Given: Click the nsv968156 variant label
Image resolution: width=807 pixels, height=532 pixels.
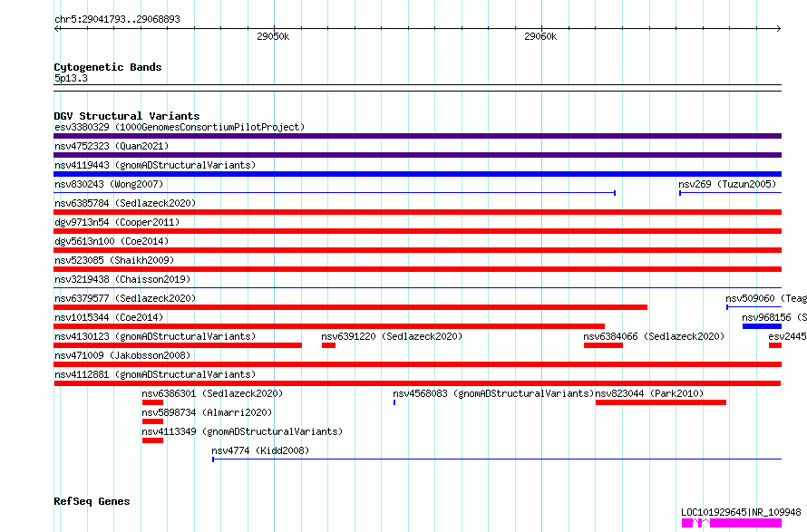Looking at the screenshot, I should [774, 317].
